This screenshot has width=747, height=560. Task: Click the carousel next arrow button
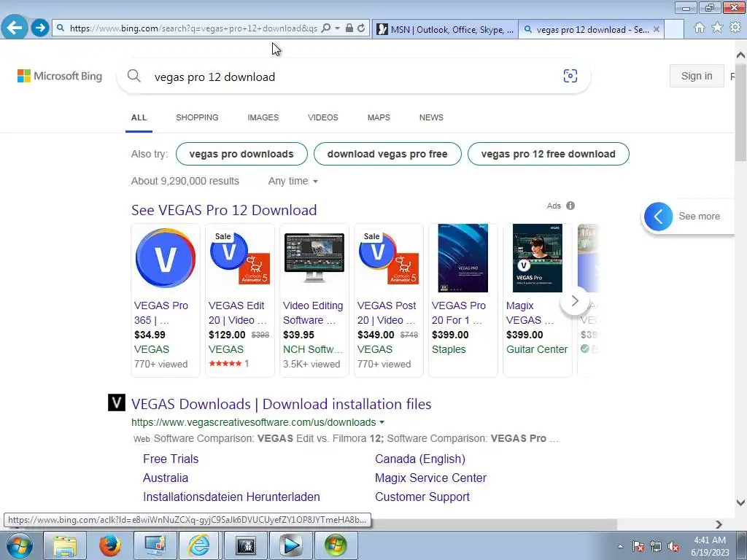[x=575, y=301]
